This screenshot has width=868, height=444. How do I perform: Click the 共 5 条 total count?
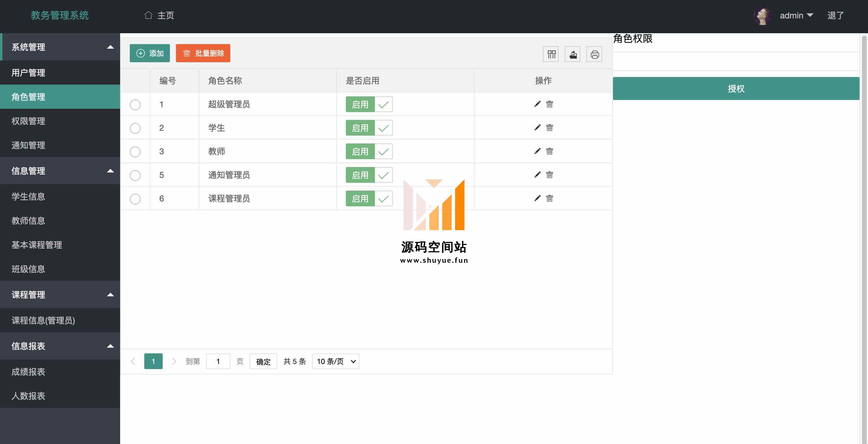295,362
